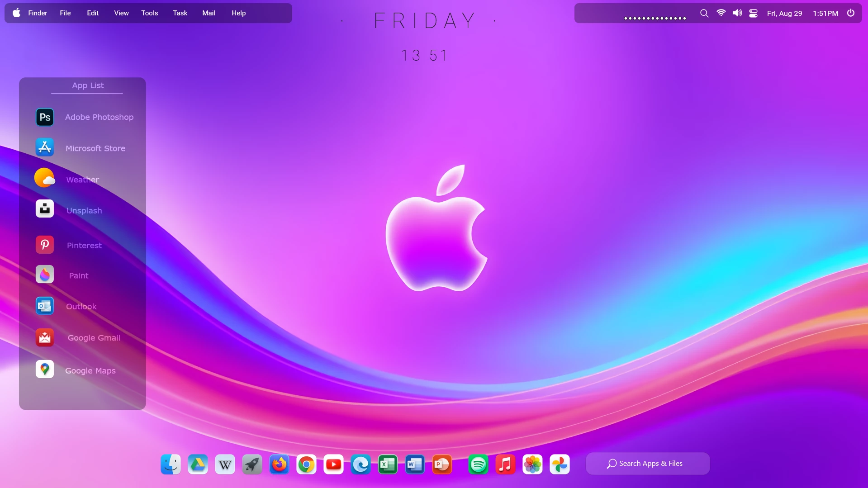
Task: Click the Google Maps pin icon
Action: (45, 369)
